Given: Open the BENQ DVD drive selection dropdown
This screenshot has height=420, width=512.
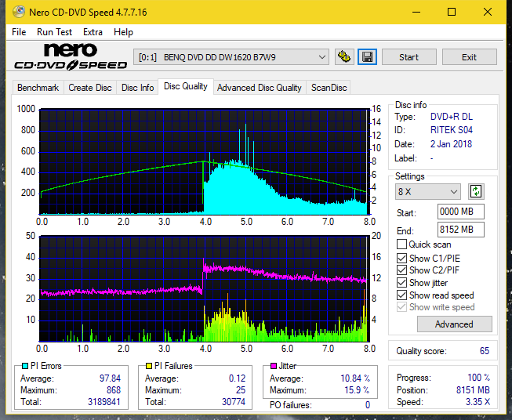Looking at the screenshot, I should tap(231, 57).
